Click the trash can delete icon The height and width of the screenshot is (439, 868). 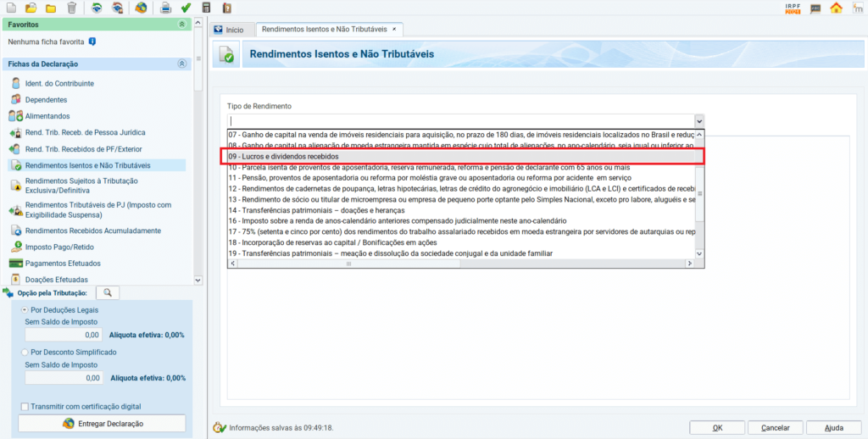pyautogui.click(x=71, y=8)
